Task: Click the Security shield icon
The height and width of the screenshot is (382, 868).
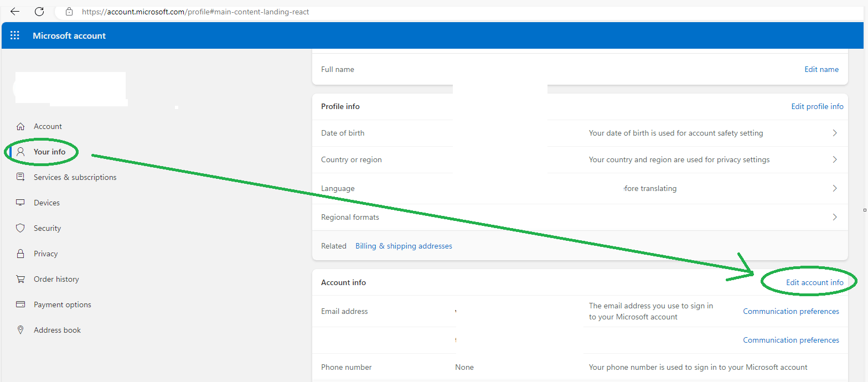Action: (20, 228)
